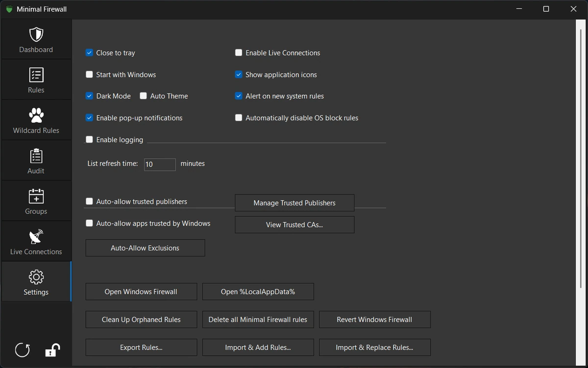Click Open %LocalAppData% button
Viewport: 588px width, 368px height.
coord(258,292)
